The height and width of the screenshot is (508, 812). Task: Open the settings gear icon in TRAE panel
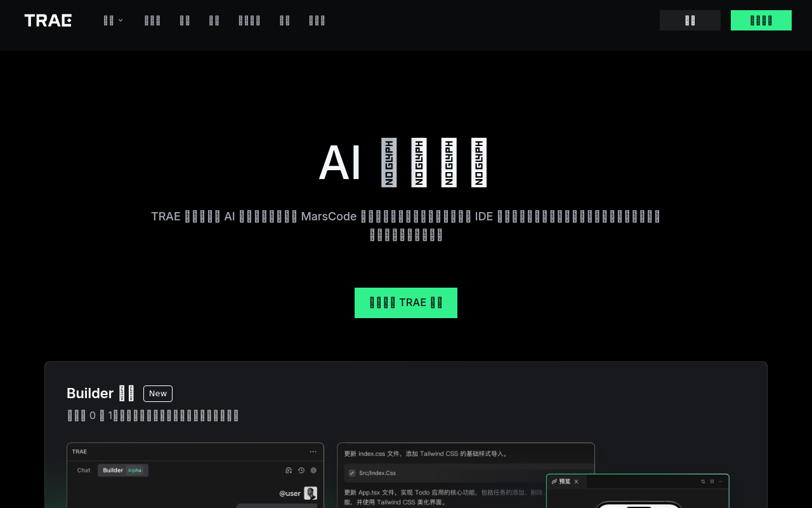click(313, 471)
